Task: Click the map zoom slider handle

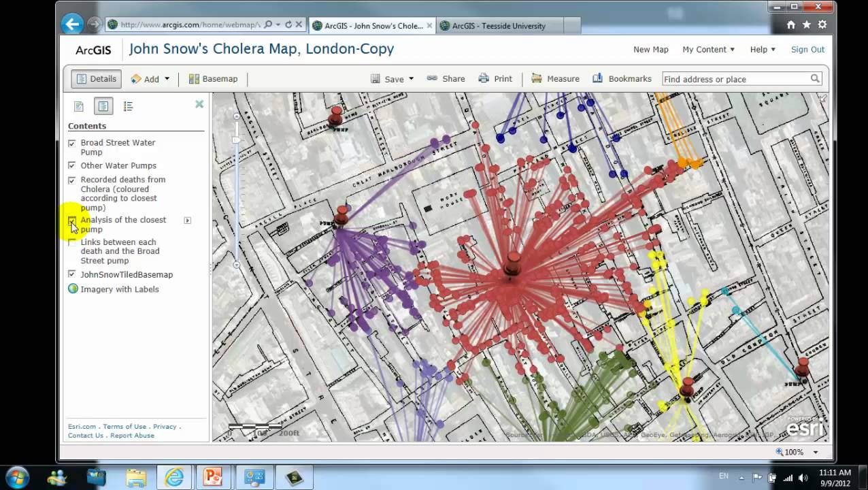Action: point(237,140)
